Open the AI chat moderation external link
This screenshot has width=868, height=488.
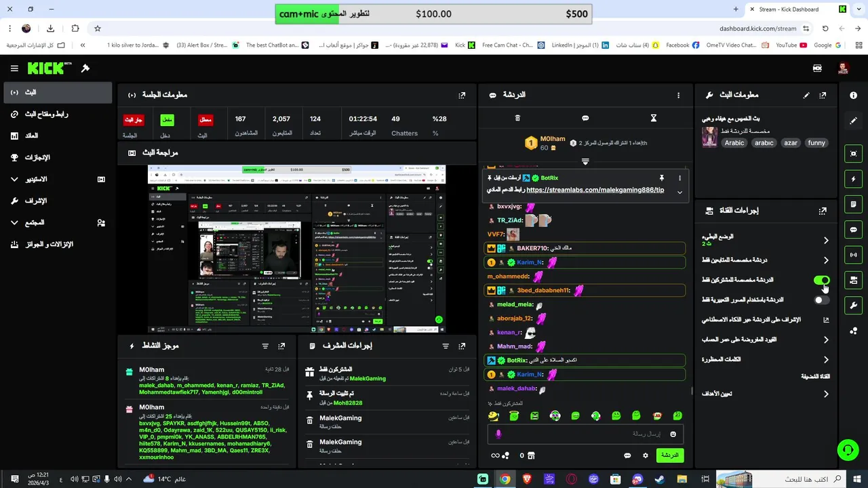tap(826, 320)
